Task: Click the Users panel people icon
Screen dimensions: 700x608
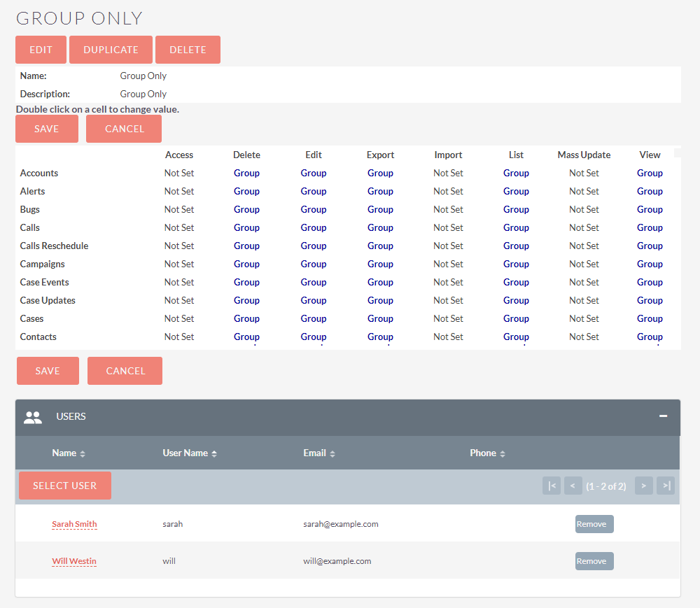Action: pos(33,418)
